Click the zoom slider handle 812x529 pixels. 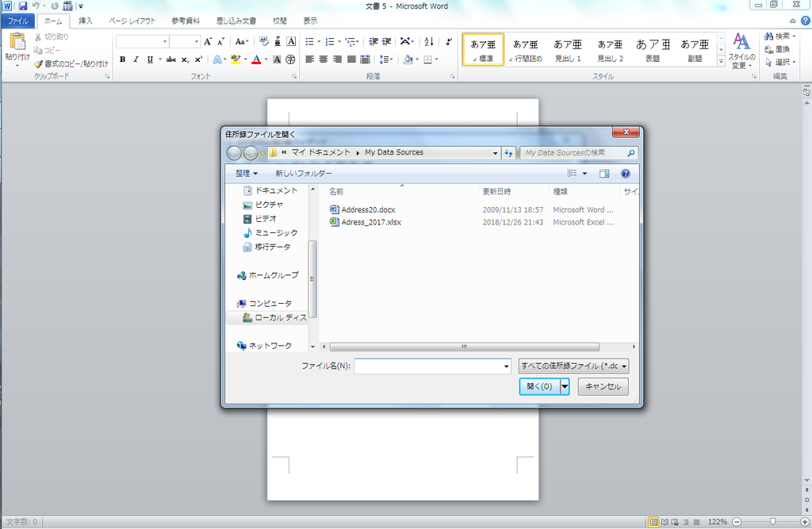tap(772, 522)
